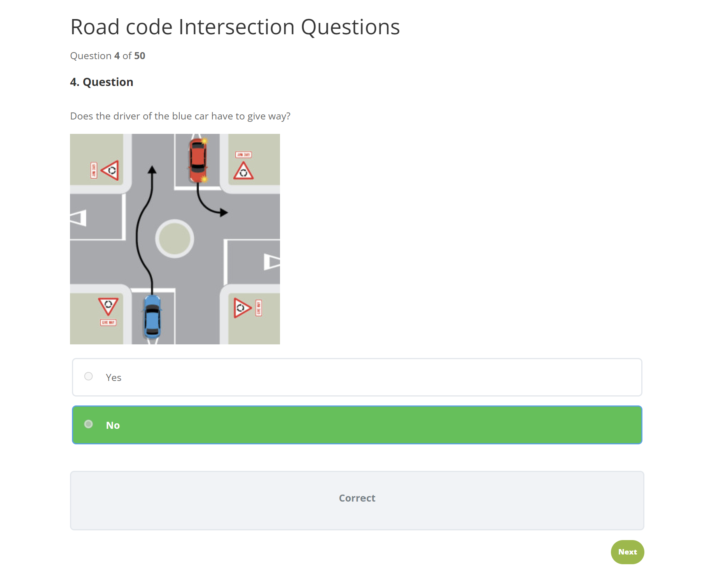Click the highlighted No answer box
Screen dimensions: 728x579
[x=357, y=425]
